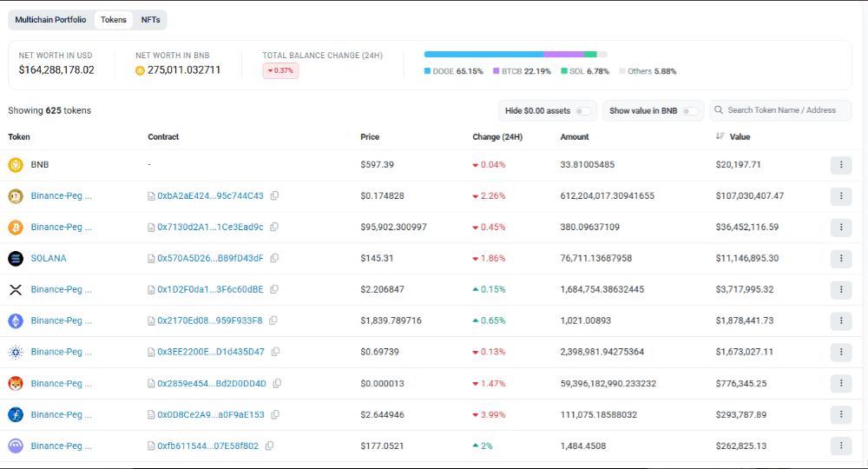Copy the 0xbA2aE424...95c744C43 contract address
The image size is (868, 469).
[274, 195]
